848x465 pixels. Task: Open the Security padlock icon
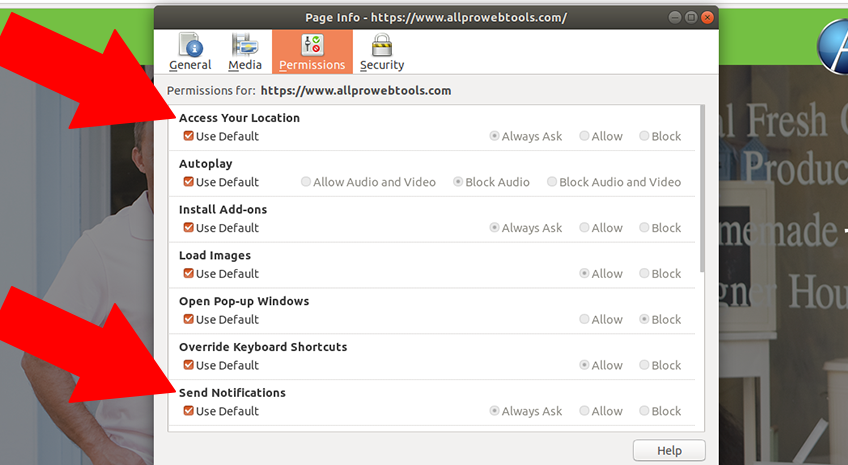[382, 45]
